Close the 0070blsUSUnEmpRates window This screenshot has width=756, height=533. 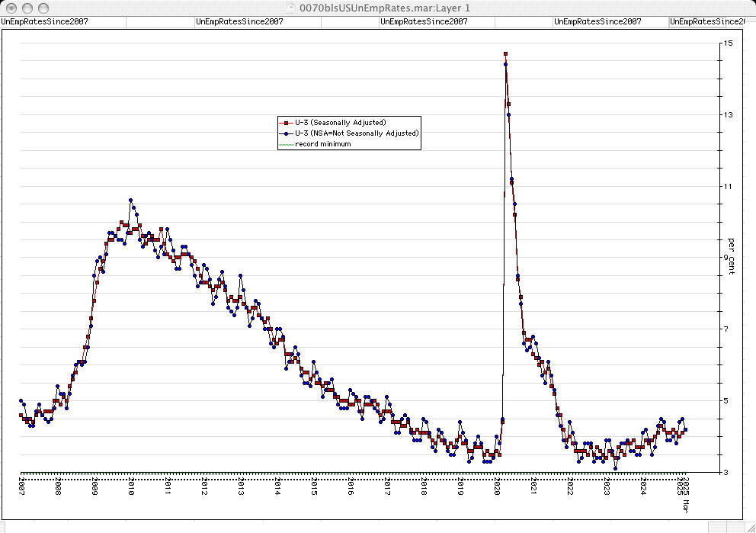[11, 8]
